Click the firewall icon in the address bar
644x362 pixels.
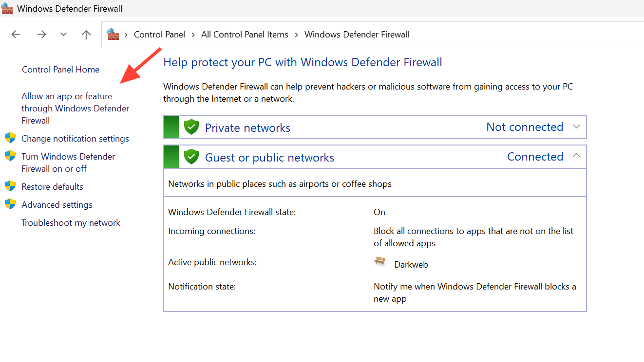pyautogui.click(x=113, y=34)
